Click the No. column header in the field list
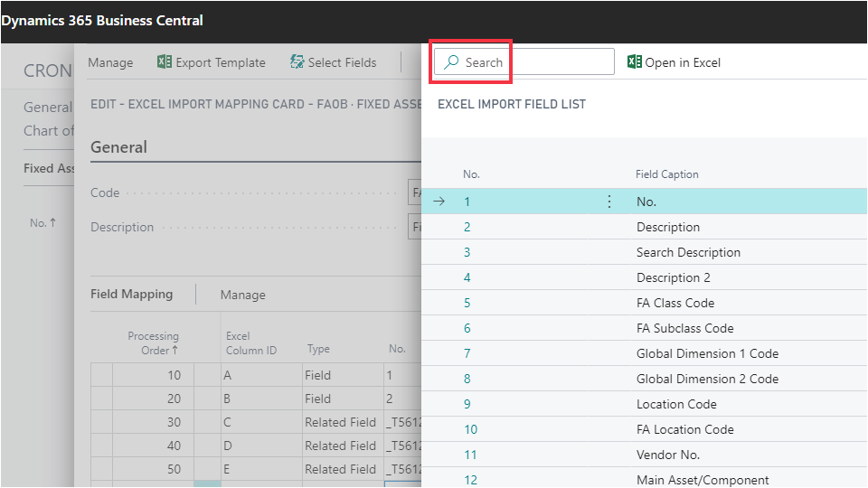 471,174
